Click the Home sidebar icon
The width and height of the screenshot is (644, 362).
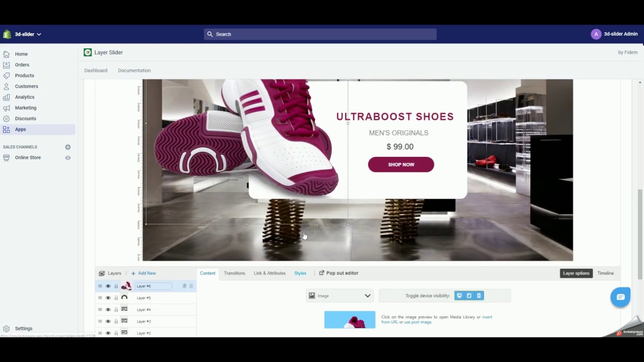pyautogui.click(x=6, y=54)
